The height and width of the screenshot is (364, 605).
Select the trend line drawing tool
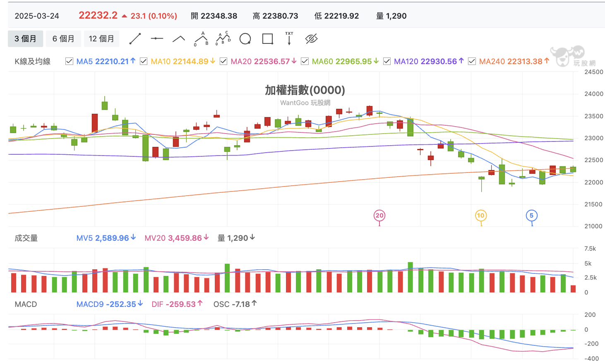(x=135, y=39)
